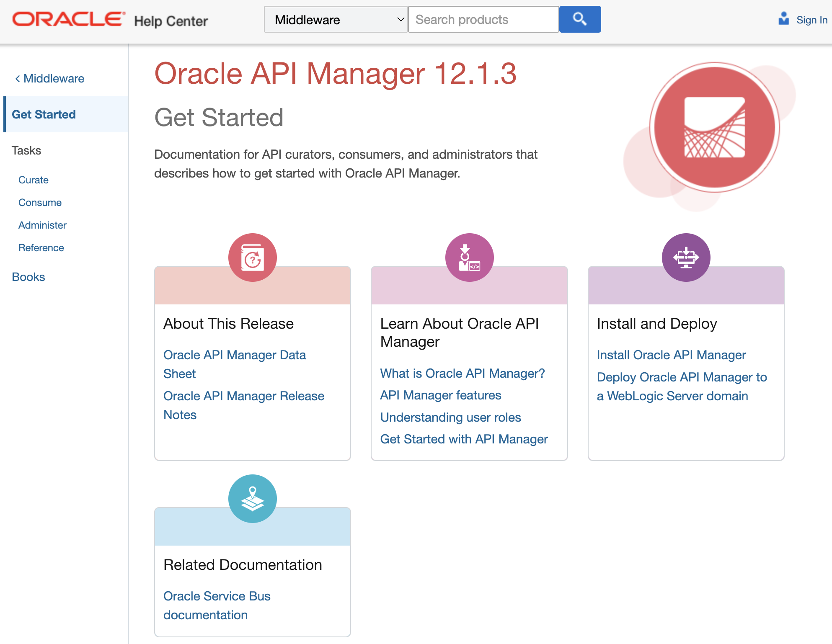Click Help Center title text
This screenshot has width=832, height=644.
click(x=171, y=21)
